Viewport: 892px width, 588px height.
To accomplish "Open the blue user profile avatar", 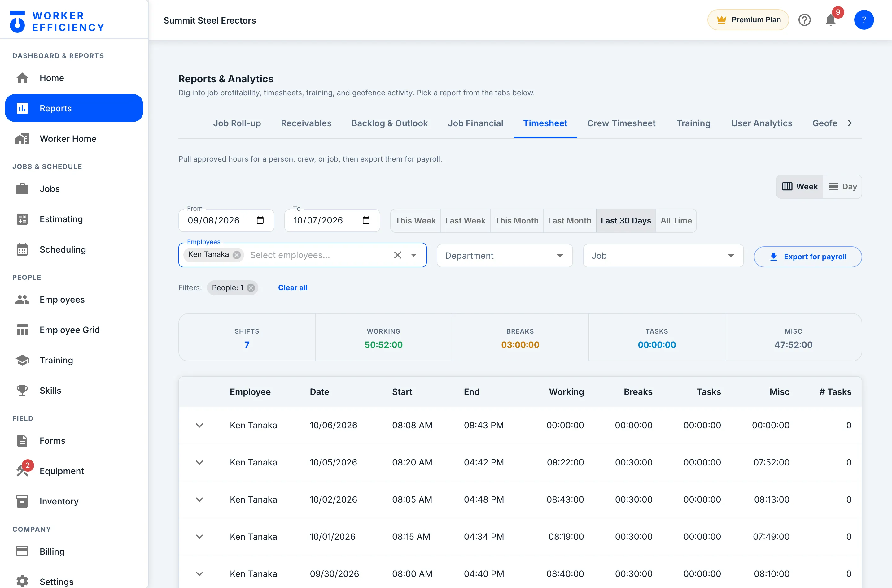I will point(864,20).
